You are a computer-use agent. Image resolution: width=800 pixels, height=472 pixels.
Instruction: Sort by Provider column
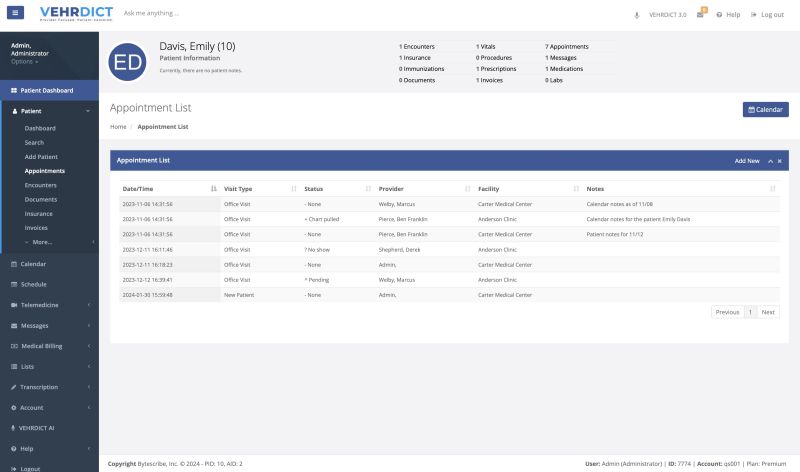coord(424,189)
